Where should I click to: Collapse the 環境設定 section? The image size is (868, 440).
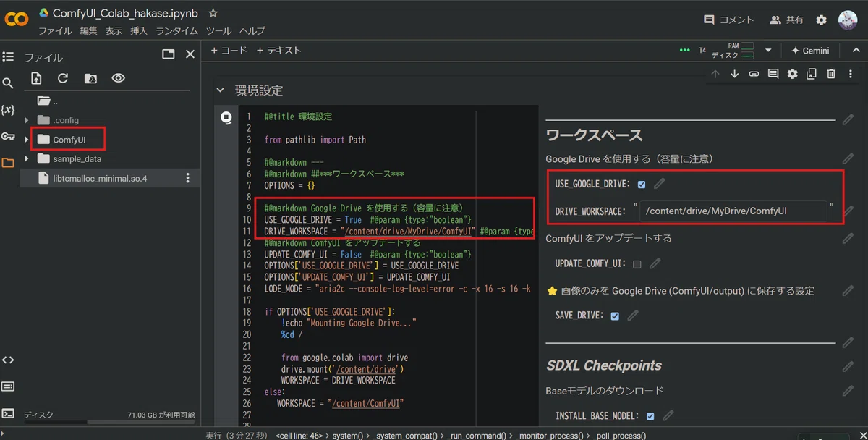[220, 90]
